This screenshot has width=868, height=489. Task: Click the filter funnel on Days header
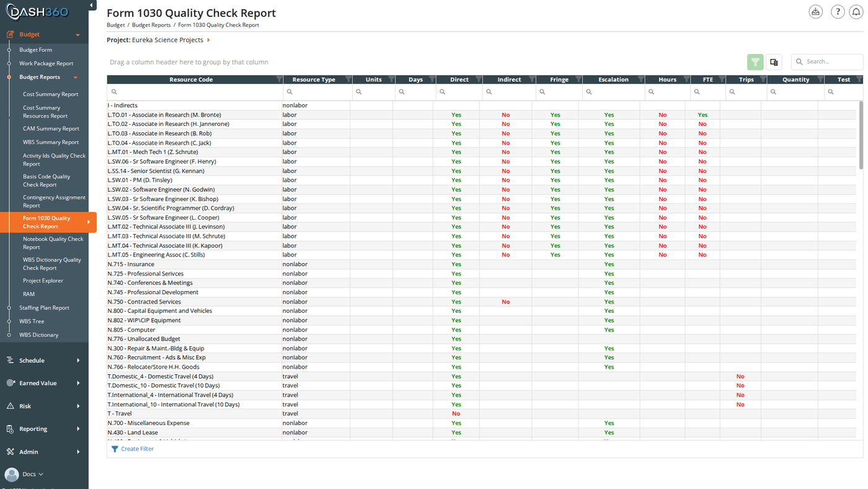[432, 79]
